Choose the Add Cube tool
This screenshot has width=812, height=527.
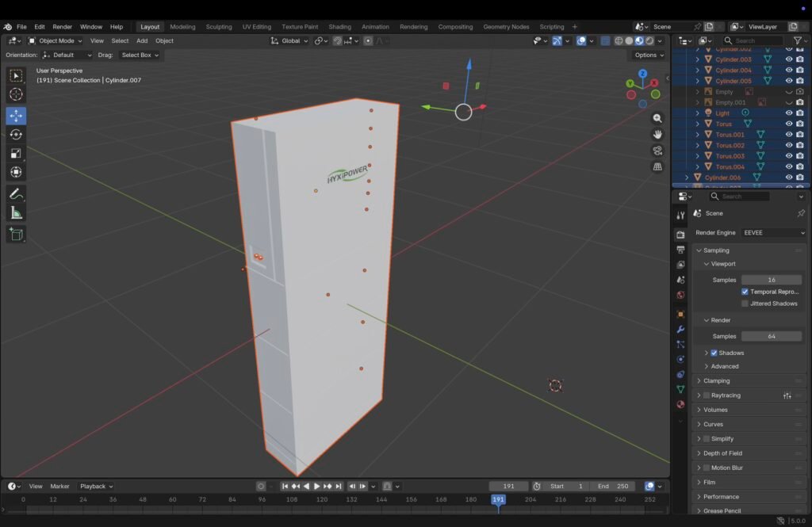(x=16, y=234)
